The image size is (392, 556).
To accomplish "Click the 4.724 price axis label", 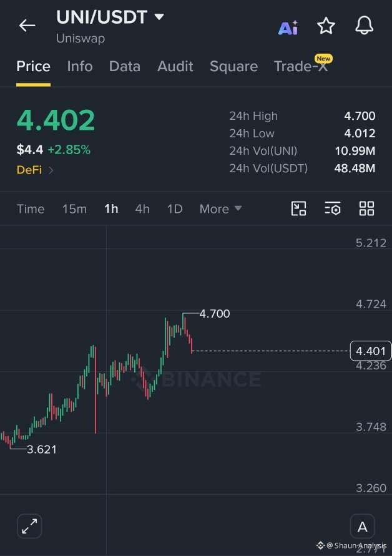I will coord(371,304).
